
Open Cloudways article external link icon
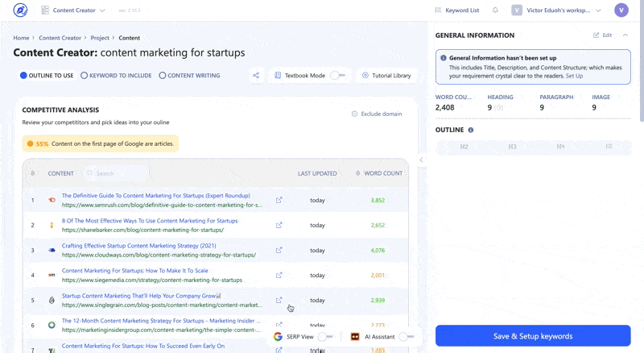pos(279,250)
